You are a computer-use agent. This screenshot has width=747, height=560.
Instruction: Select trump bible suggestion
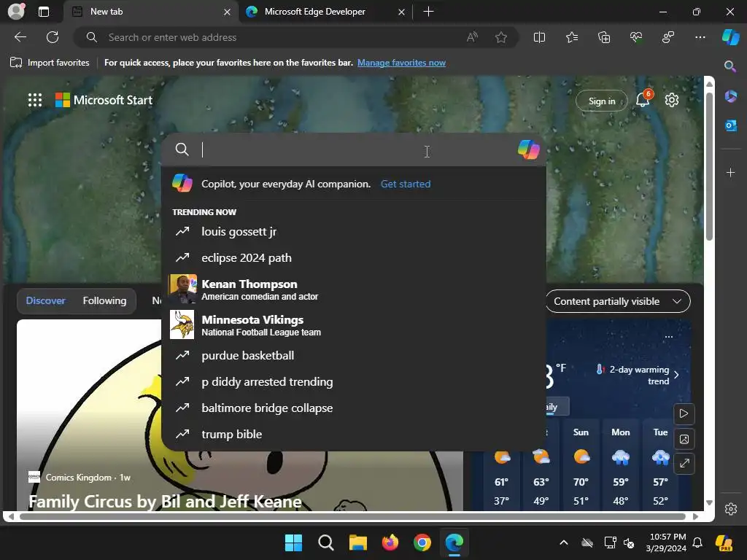click(354, 434)
